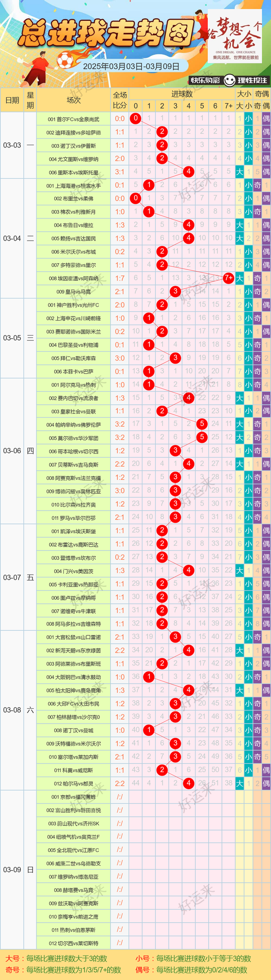Image resolution: width=271 pixels, height=980 pixels.
Task: Click match 006 本菲卡vs巴萨
Action: tap(74, 371)
